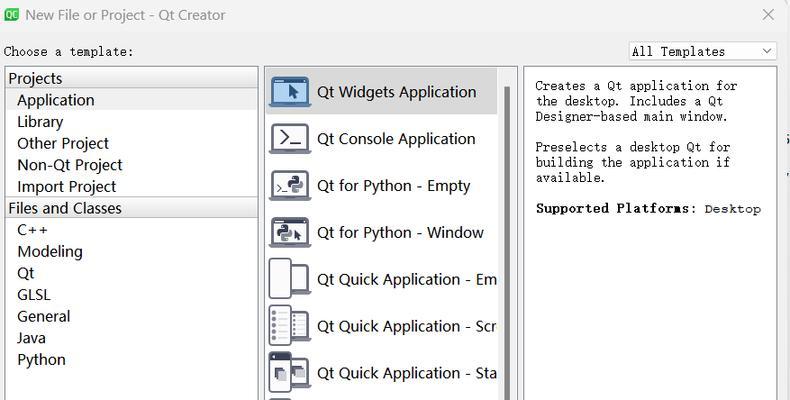
Task: Click the Qt Creator logo in title bar
Action: 11,15
